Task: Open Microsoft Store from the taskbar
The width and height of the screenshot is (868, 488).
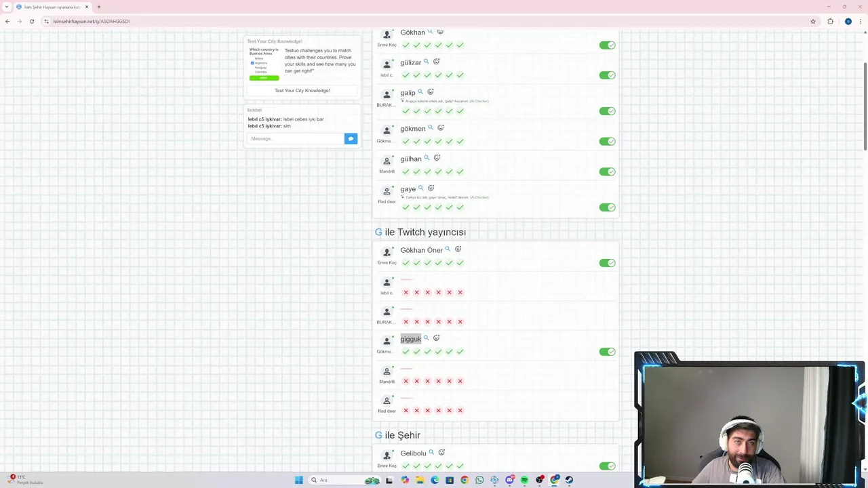Action: [450, 480]
